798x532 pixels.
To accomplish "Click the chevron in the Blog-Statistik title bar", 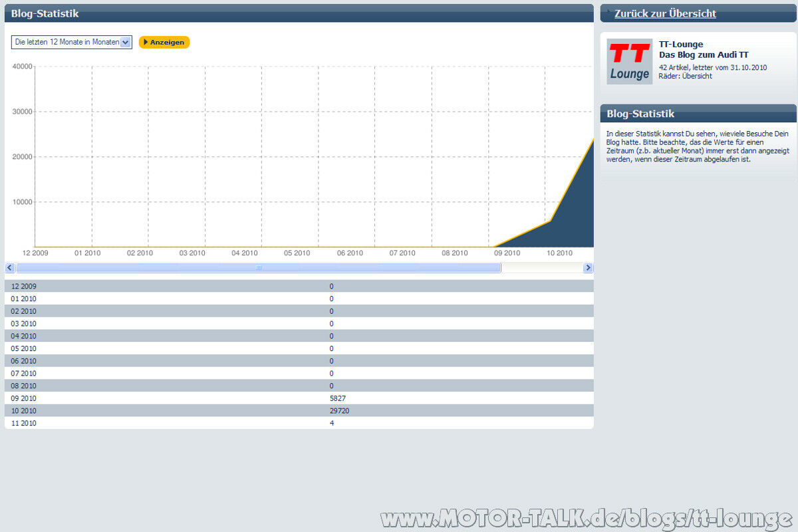I will 9,13.
